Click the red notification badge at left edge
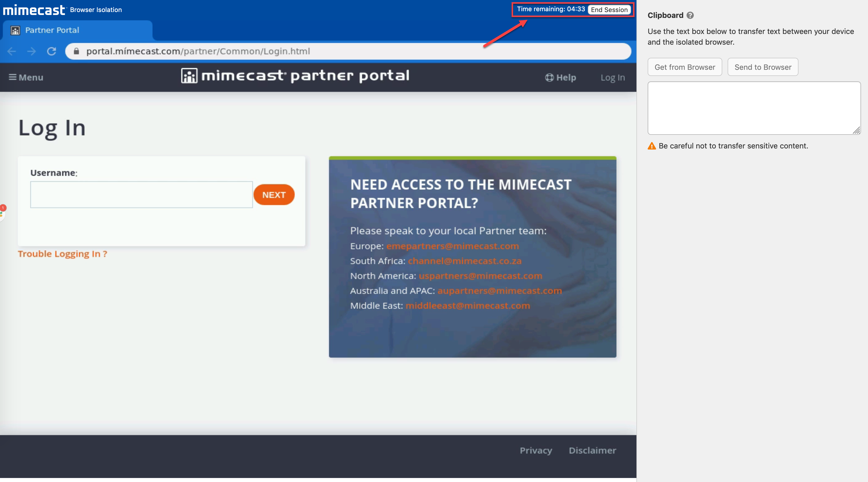The height and width of the screenshot is (482, 868). pyautogui.click(x=3, y=208)
